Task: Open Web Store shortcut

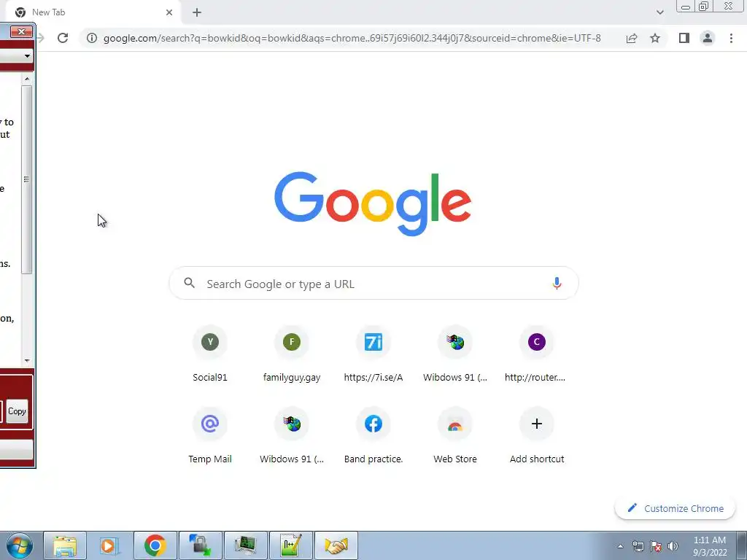Action: (455, 437)
